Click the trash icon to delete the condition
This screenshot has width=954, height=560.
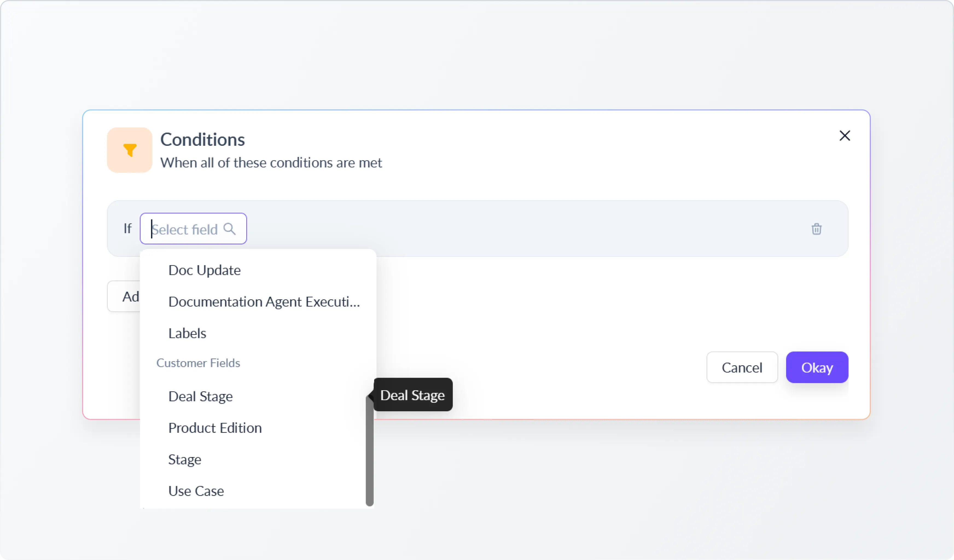pos(817,229)
